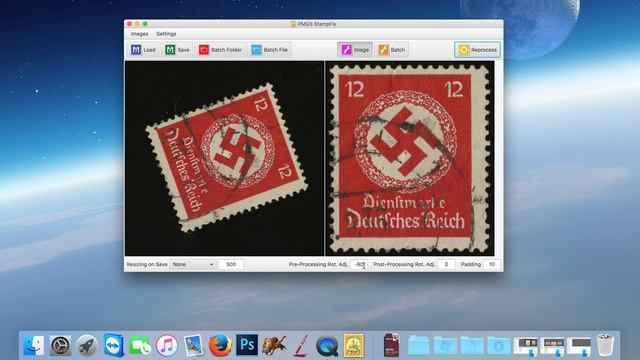The width and height of the screenshot is (640, 360).
Task: Open the Resizing on Save dropdown
Action: click(x=193, y=264)
